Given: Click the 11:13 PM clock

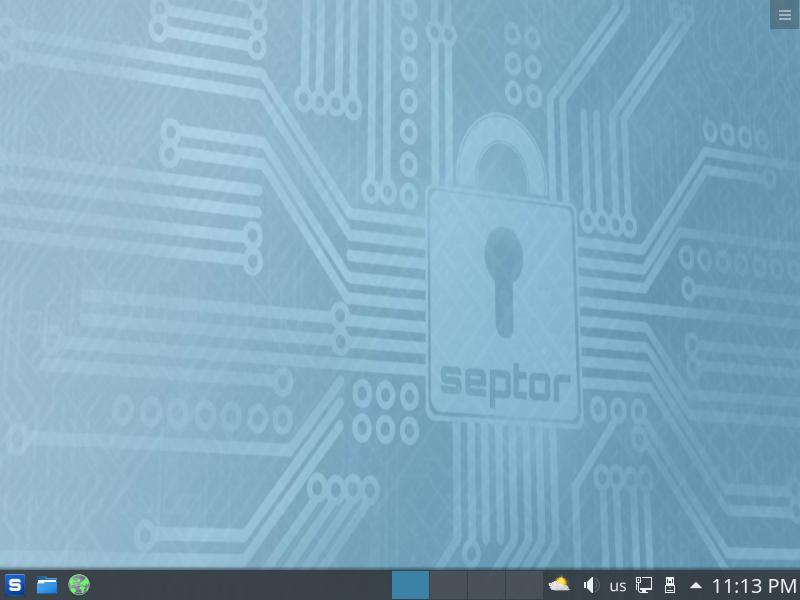Looking at the screenshot, I should coord(754,585).
